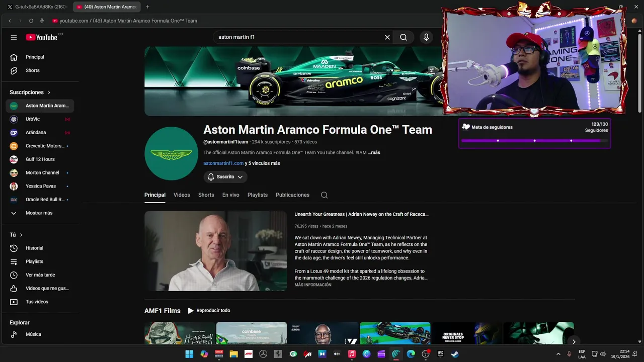Expand channel description with ...más

coord(374,152)
